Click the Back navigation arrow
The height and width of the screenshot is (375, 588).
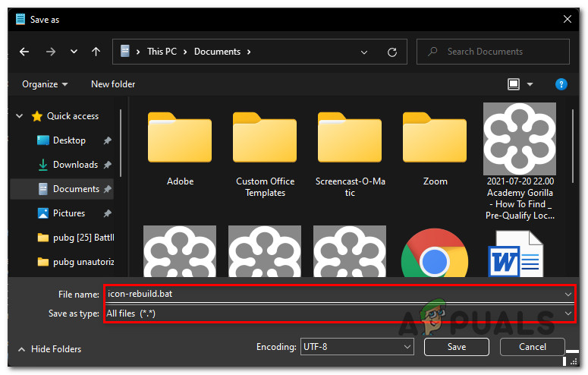click(x=24, y=52)
